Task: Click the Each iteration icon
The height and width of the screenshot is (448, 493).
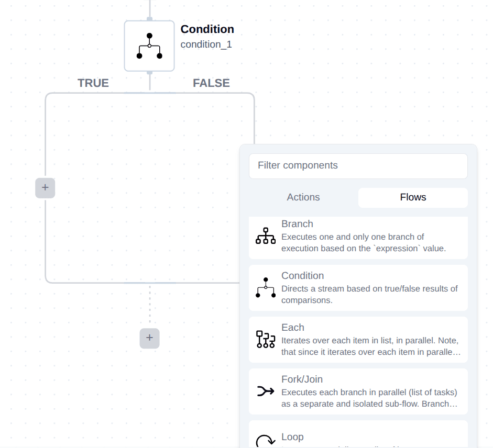Action: pyautogui.click(x=266, y=340)
